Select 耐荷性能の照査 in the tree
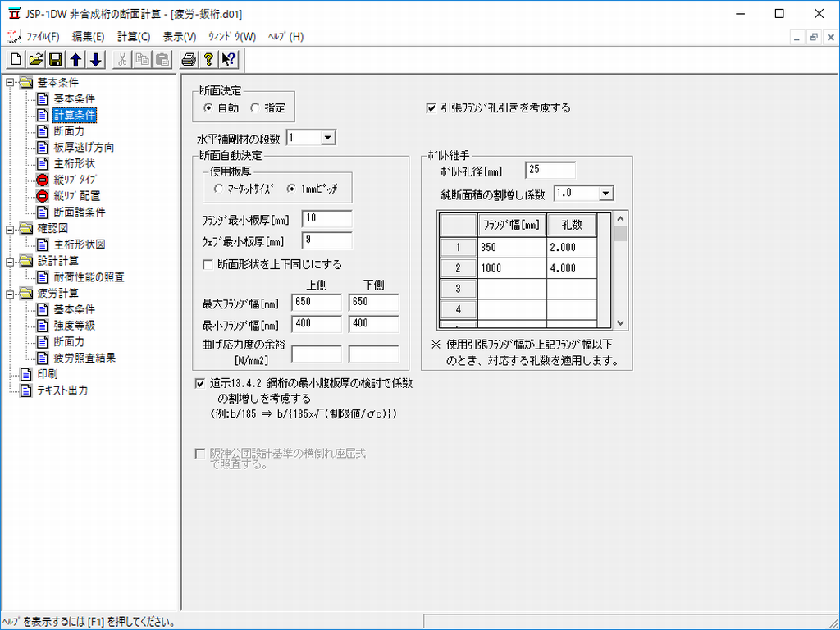Screen dimensions: 840x630 [x=89, y=277]
